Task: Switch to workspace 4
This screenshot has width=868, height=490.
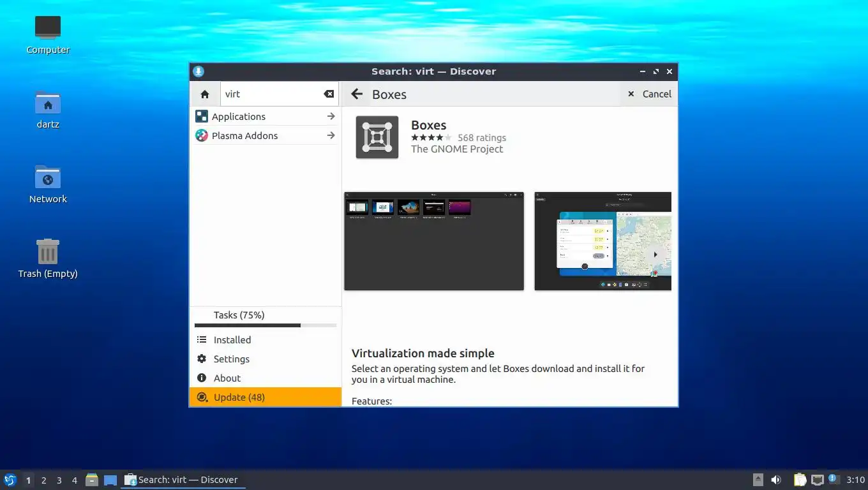Action: pyautogui.click(x=74, y=480)
